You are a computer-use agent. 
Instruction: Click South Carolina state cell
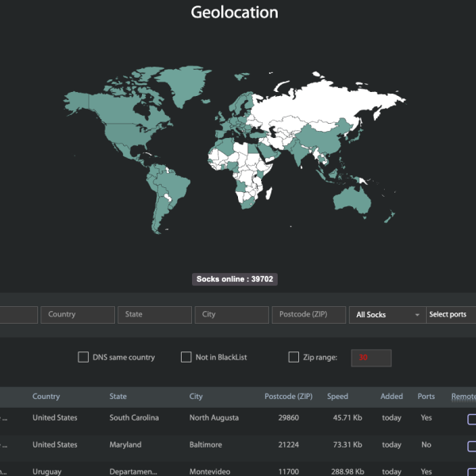[134, 417]
